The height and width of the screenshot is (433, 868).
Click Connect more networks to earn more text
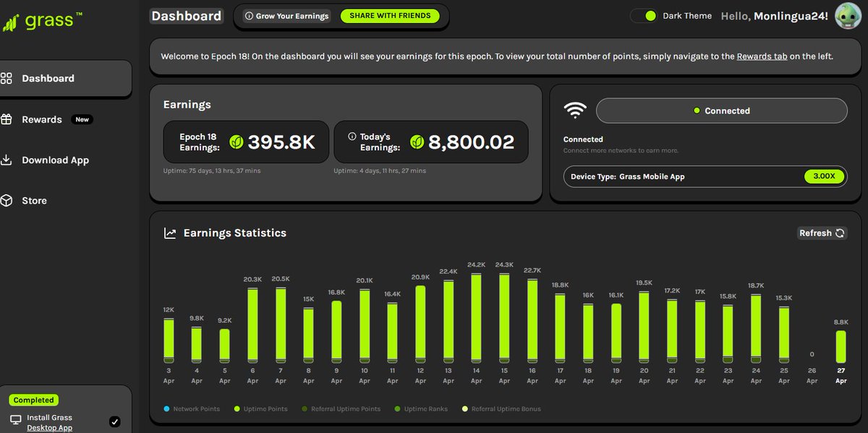coord(621,151)
